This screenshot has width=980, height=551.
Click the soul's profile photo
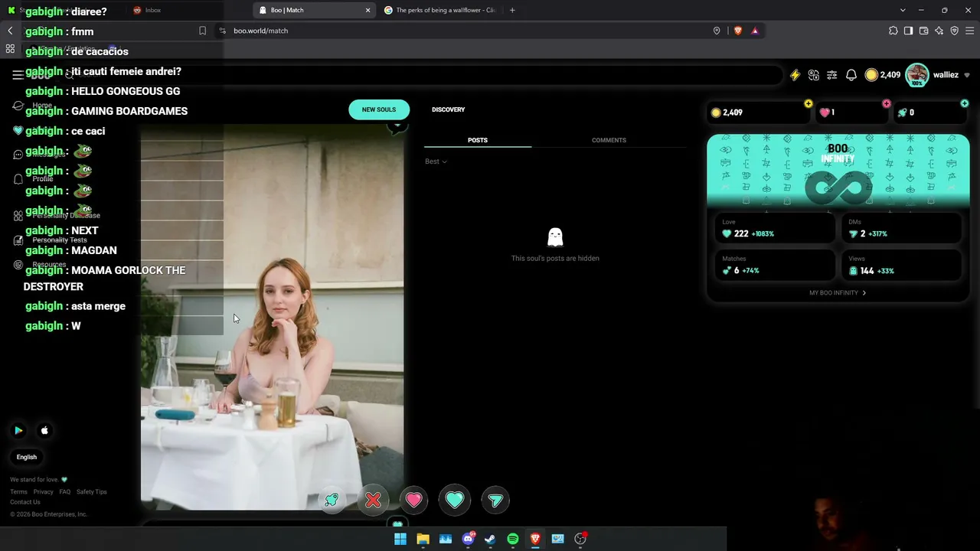point(272,317)
